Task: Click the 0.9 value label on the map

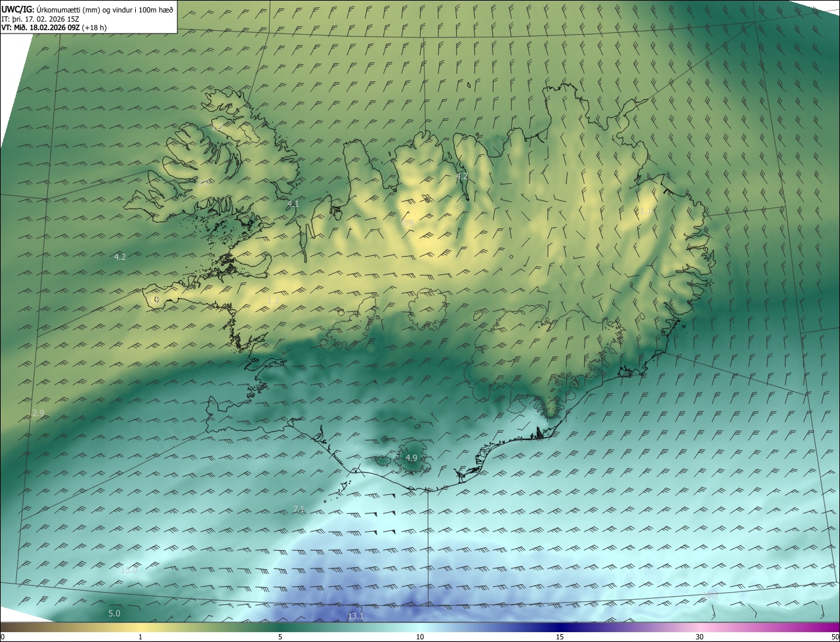Action: (408, 224)
